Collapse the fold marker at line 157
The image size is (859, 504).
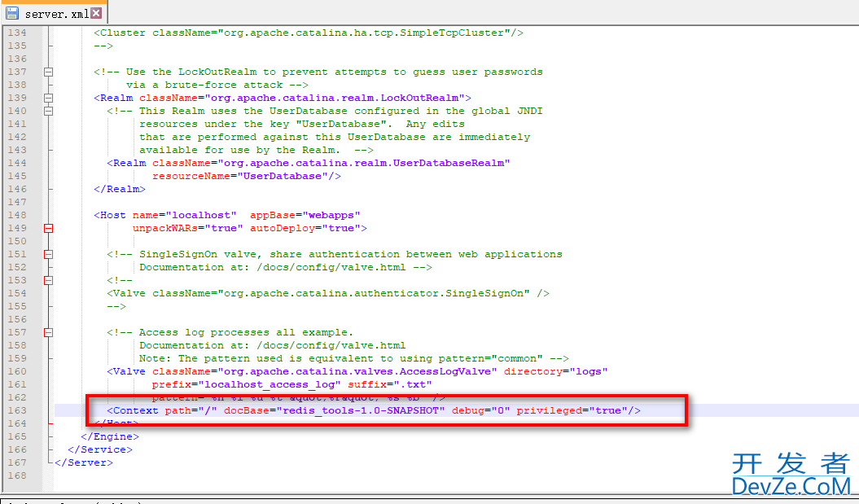(48, 332)
